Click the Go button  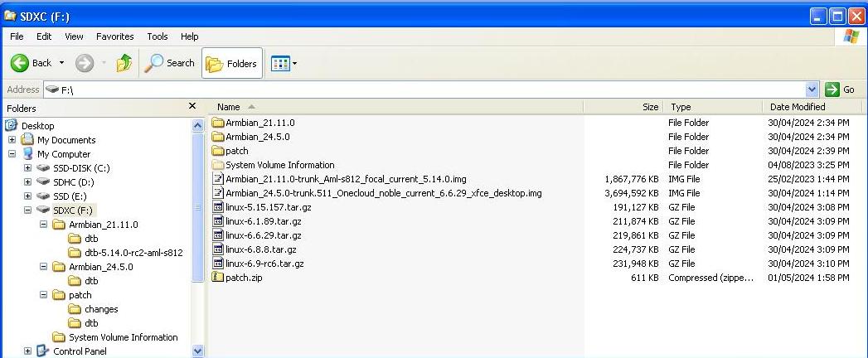click(841, 89)
